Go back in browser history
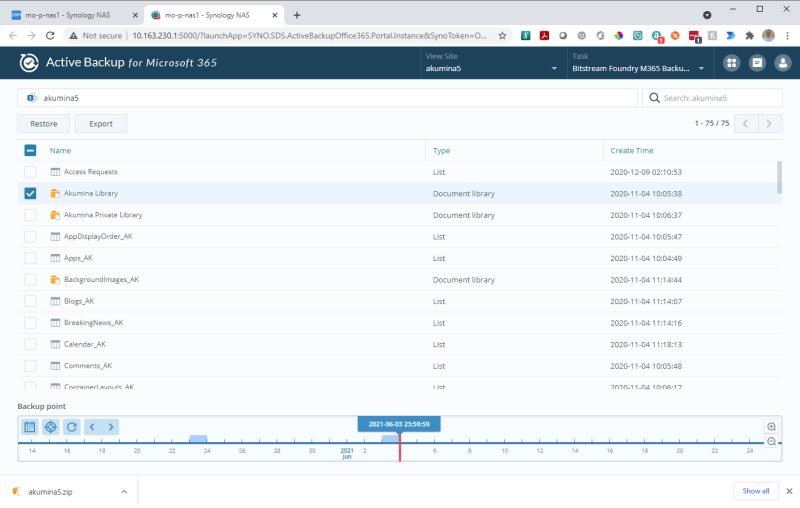800x508 pixels. (x=13, y=36)
